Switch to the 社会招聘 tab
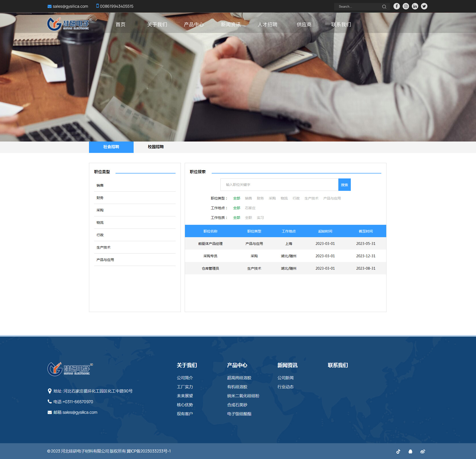Screen dimensions: 476x459 click(x=111, y=147)
